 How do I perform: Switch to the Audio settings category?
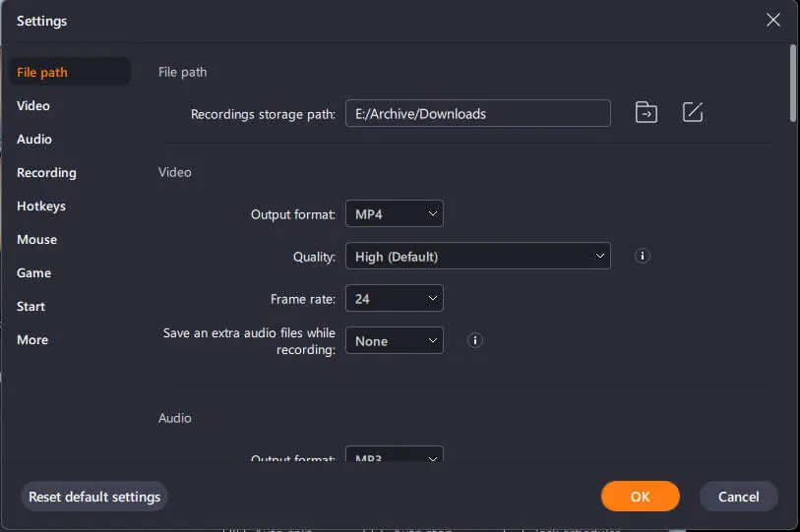point(34,140)
